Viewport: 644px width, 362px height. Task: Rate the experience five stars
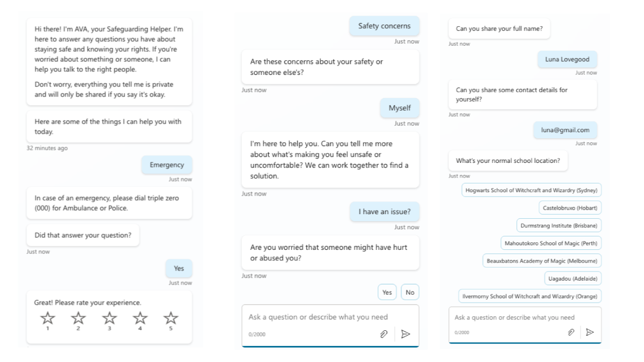coord(171,318)
